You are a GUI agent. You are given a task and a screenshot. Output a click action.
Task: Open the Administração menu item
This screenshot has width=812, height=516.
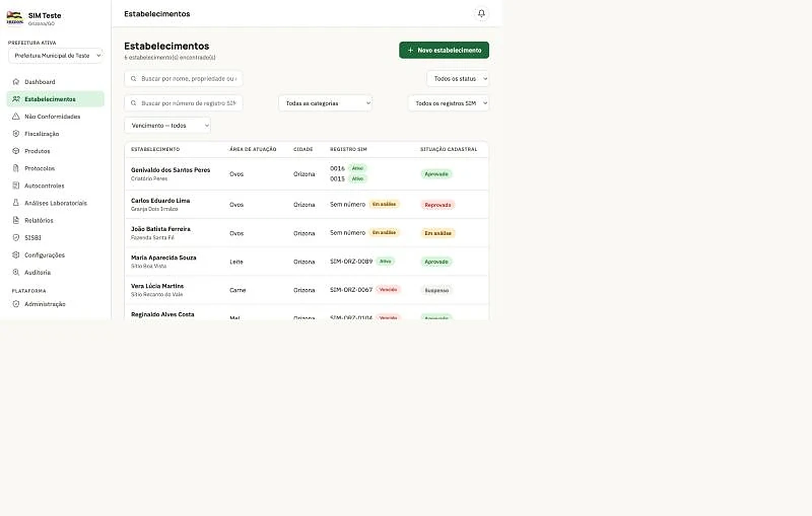click(x=55, y=304)
